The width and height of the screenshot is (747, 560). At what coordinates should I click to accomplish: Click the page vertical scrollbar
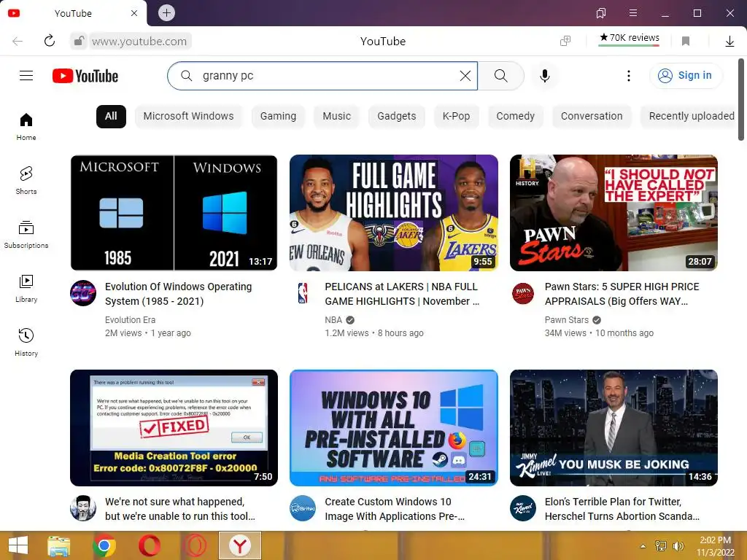(741, 99)
